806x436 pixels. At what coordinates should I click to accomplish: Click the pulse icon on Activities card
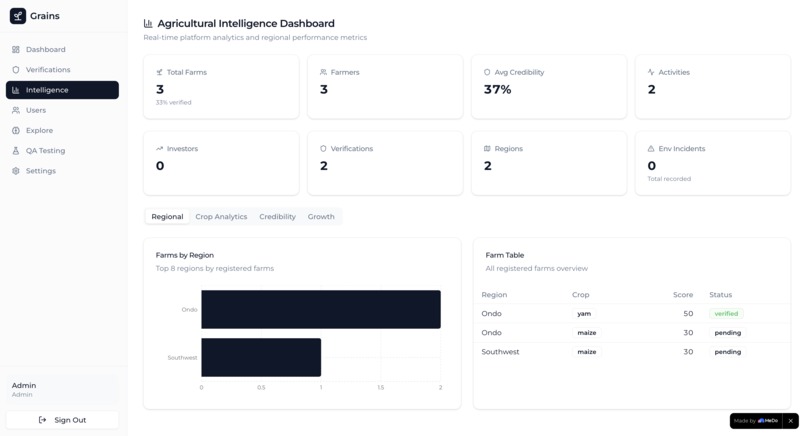[x=651, y=72]
